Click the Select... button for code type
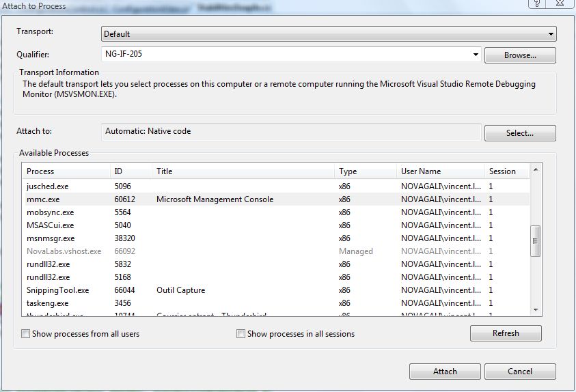This screenshot has width=576, height=392. click(x=519, y=133)
